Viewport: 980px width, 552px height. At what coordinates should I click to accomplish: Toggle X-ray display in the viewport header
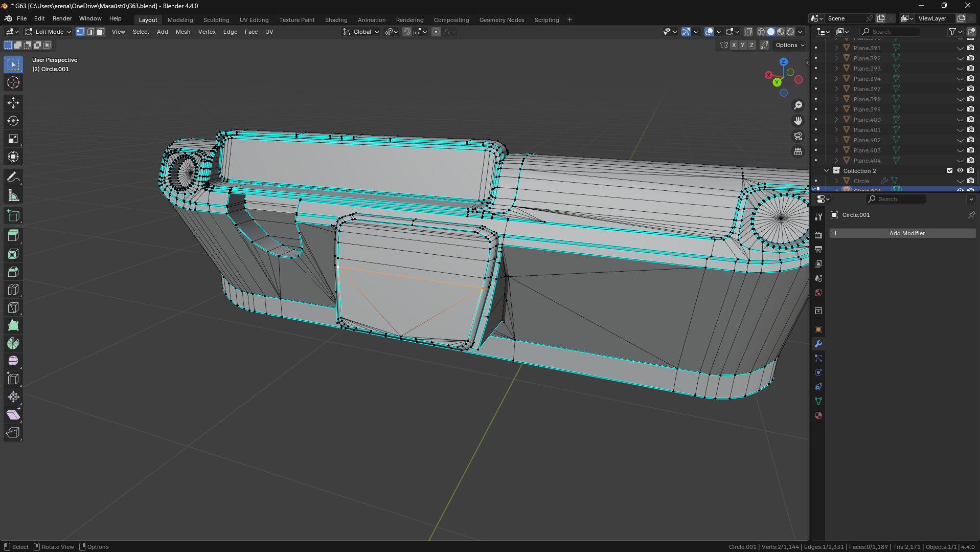[x=748, y=32]
